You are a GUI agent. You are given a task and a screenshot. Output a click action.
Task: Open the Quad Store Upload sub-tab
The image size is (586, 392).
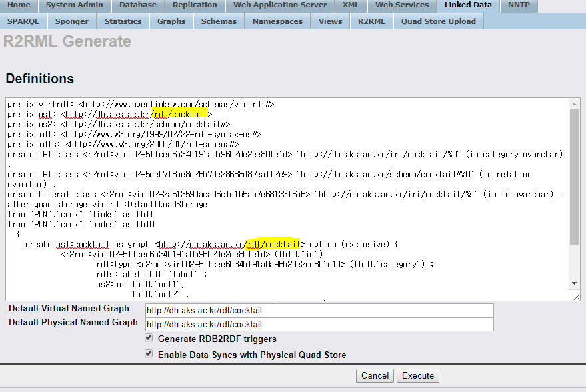pyautogui.click(x=438, y=21)
